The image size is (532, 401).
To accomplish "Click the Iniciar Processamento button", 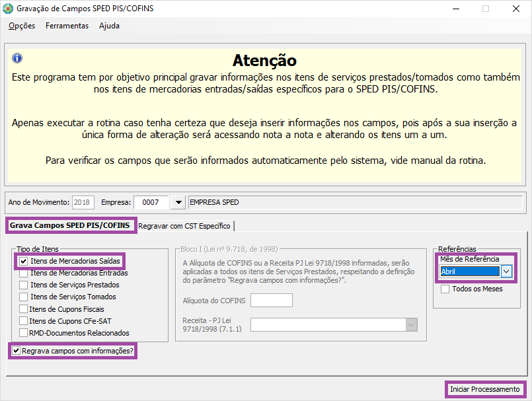I will click(x=485, y=389).
